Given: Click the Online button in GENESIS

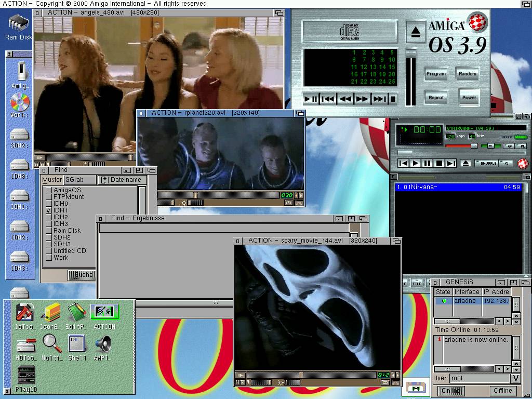Looking at the screenshot, I should pyautogui.click(x=451, y=391).
